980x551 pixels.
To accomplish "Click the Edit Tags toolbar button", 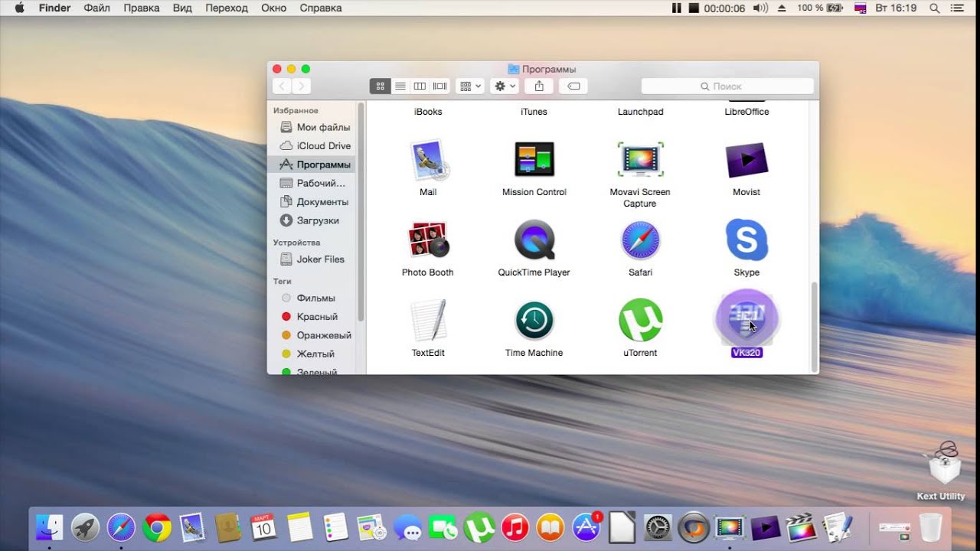I will click(x=573, y=86).
